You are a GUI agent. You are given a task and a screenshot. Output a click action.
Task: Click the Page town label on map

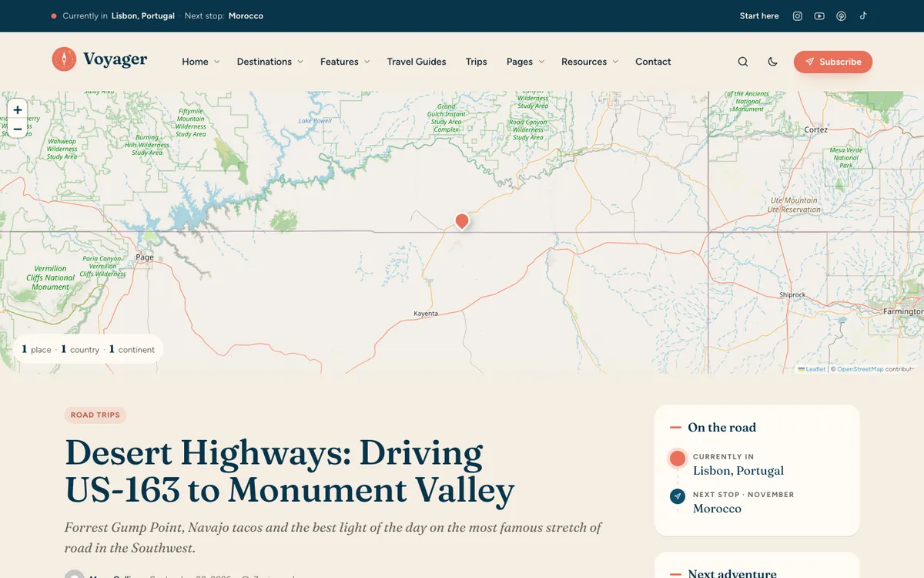coord(145,257)
